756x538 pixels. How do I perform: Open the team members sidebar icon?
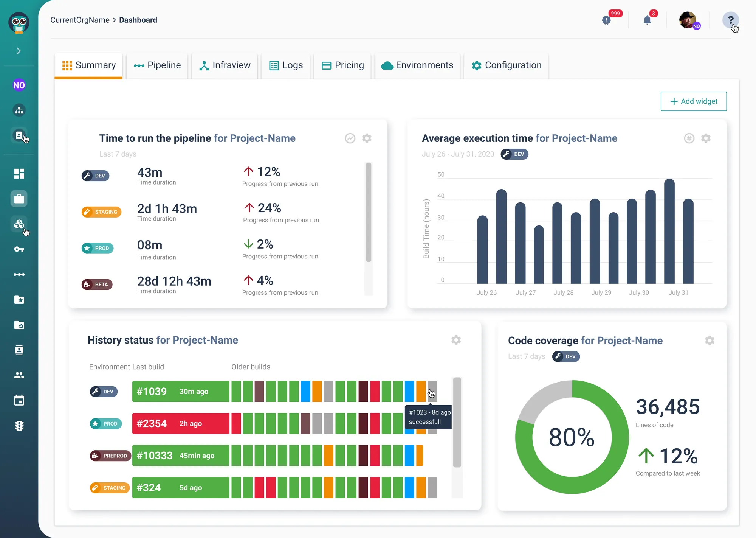click(19, 375)
